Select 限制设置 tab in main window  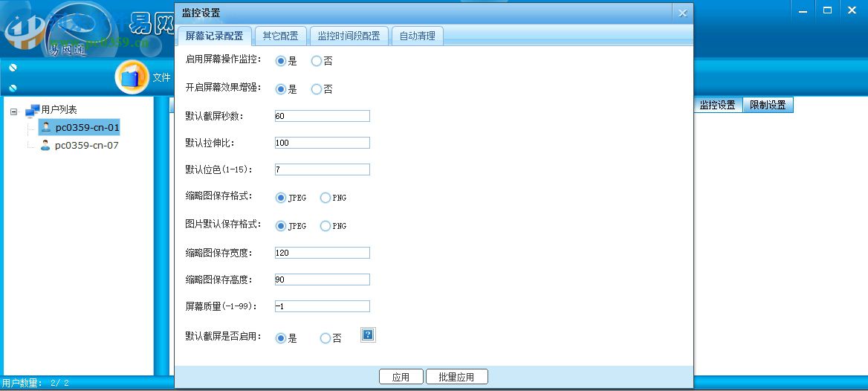768,105
